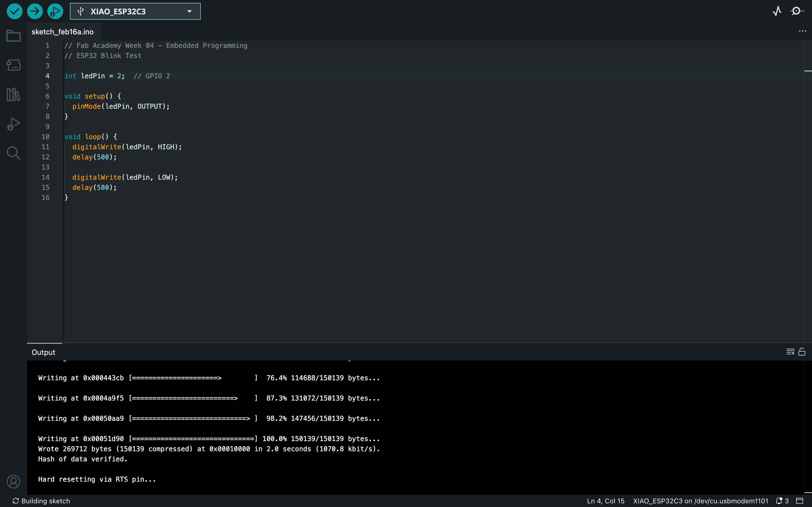This screenshot has height=507, width=812.
Task: Click the Verify sketch checkmark button
Action: pos(14,11)
